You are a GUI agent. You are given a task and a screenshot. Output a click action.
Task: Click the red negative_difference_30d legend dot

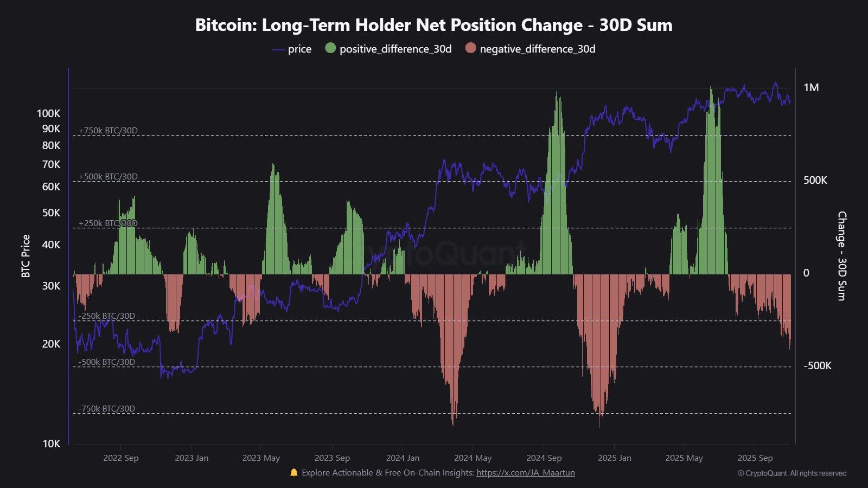click(470, 48)
